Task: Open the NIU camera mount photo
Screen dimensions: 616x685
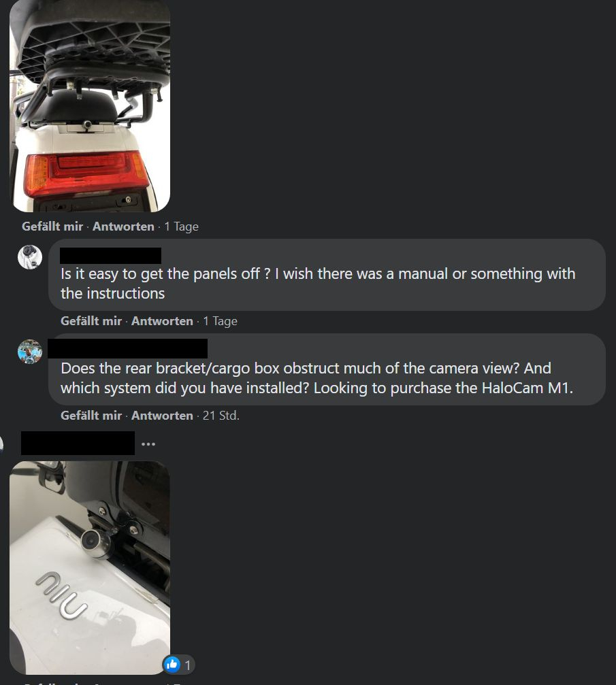Action: [90, 567]
